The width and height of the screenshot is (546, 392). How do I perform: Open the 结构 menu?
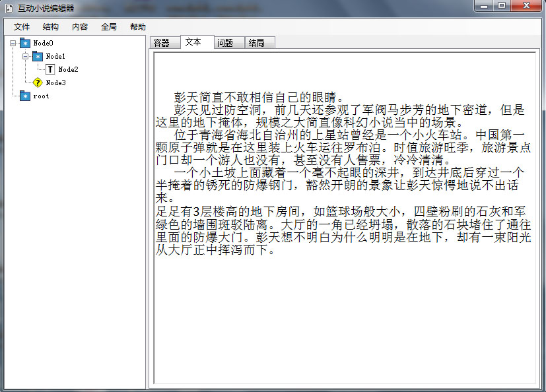coord(51,27)
